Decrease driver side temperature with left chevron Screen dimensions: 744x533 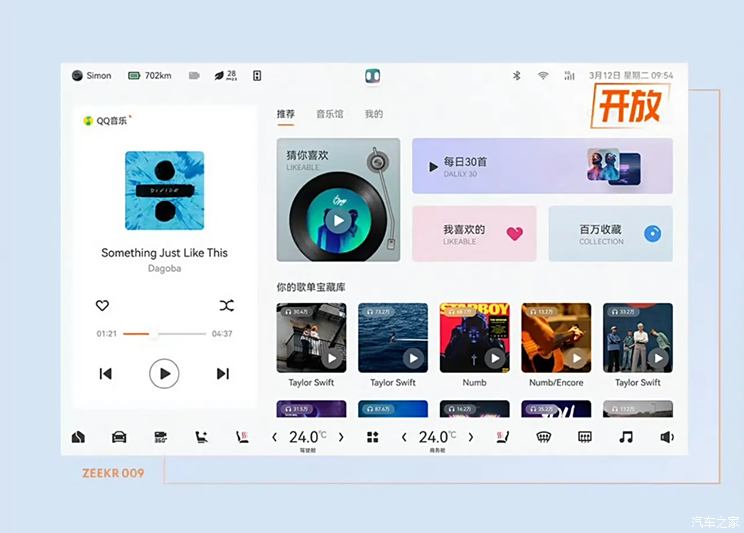[x=274, y=437]
